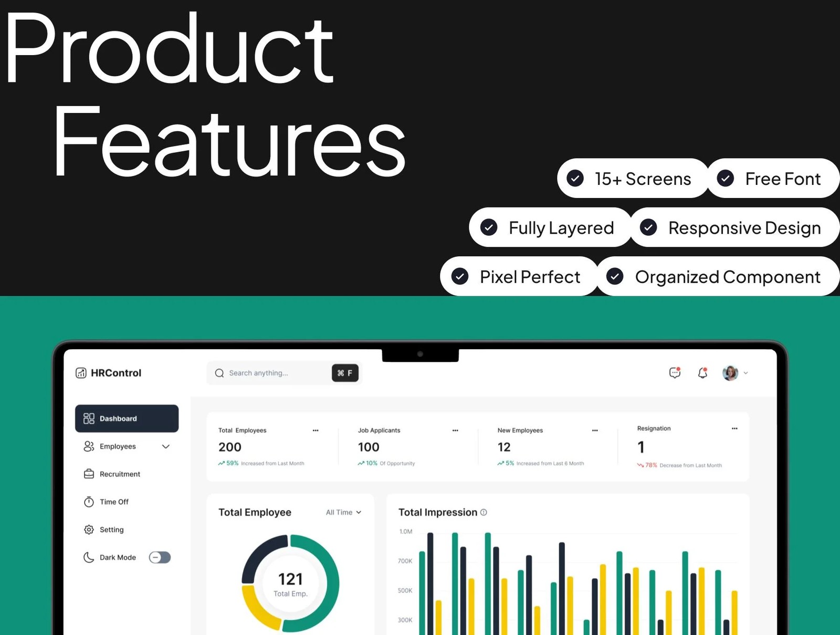Click the Time Off stopwatch icon
This screenshot has height=635, width=840.
[89, 502]
